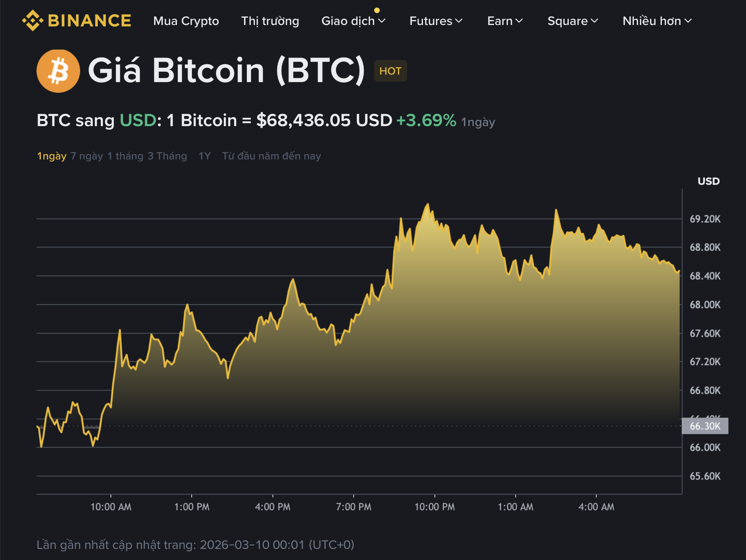Viewport: 746px width, 560px height.
Task: Select Mua Crypto in the navigation bar
Action: (186, 21)
